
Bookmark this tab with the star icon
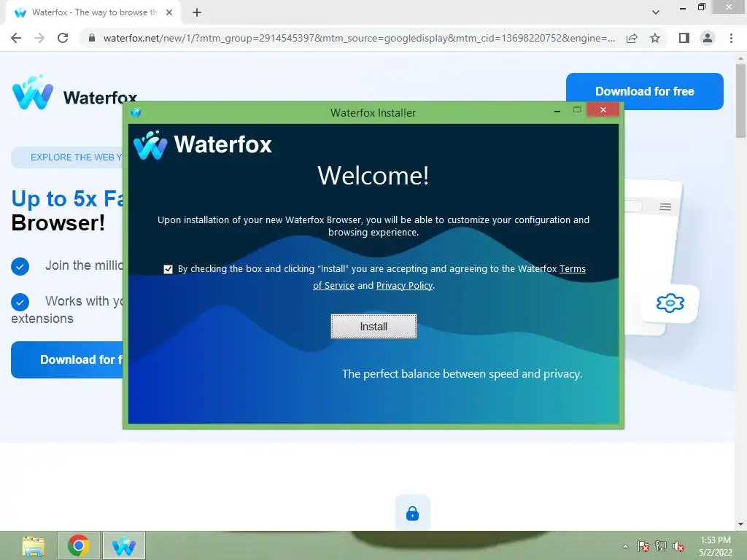(655, 38)
